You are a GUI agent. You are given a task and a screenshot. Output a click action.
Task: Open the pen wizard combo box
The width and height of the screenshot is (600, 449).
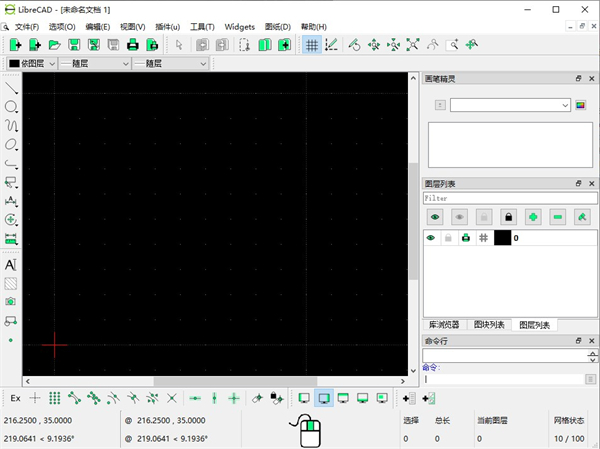pos(509,104)
